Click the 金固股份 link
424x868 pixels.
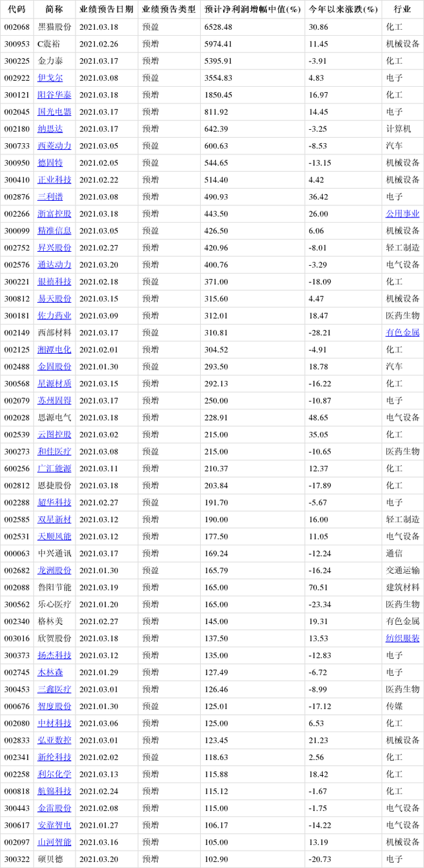coord(54,366)
